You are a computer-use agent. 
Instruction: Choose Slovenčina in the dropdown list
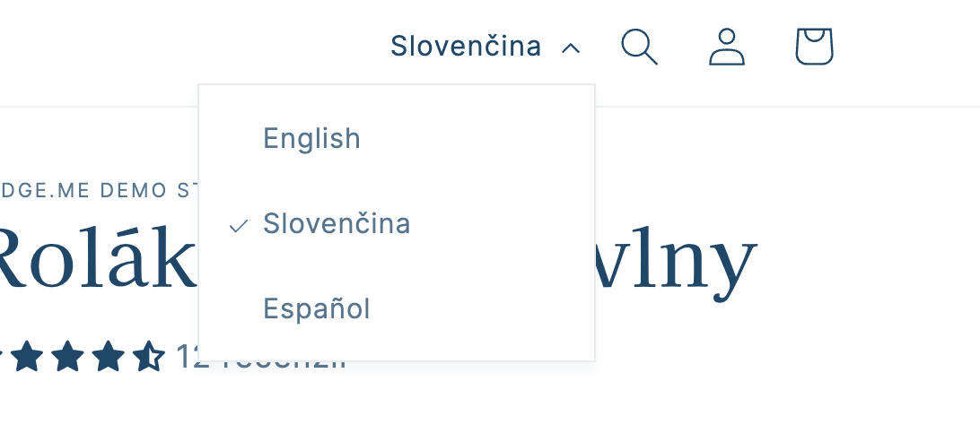pos(337,224)
